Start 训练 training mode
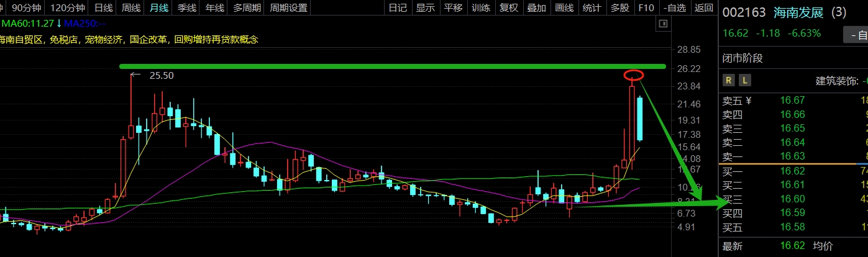 [481, 7]
